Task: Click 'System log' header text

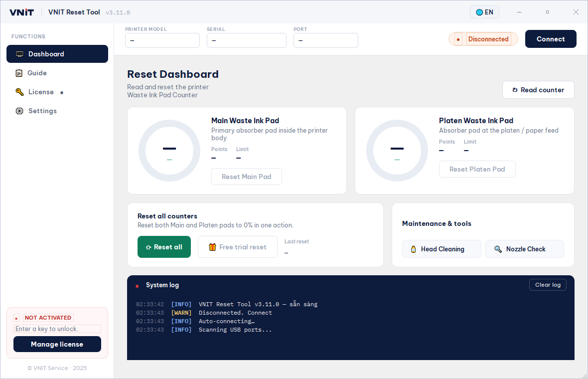Action: pos(162,285)
